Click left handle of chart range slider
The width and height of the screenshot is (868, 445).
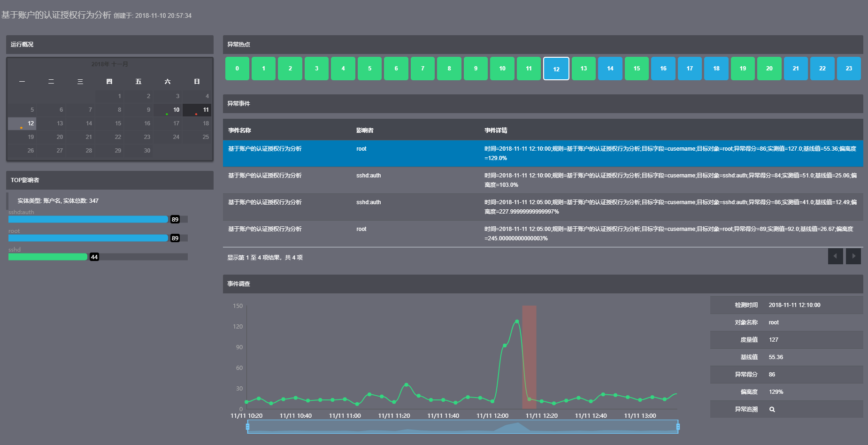click(248, 426)
